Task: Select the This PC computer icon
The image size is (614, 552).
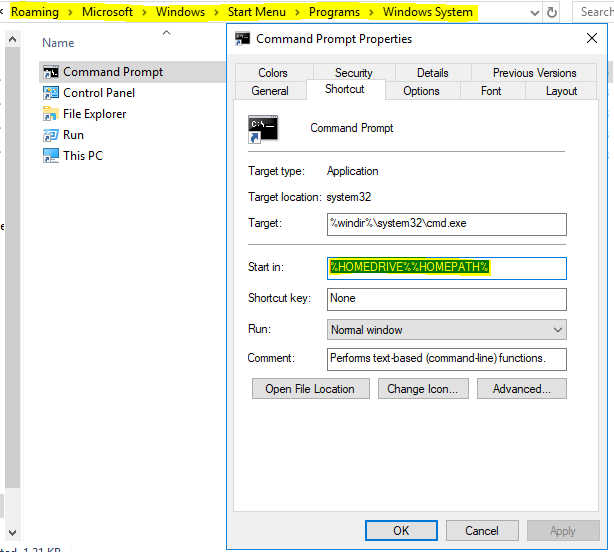Action: point(51,156)
